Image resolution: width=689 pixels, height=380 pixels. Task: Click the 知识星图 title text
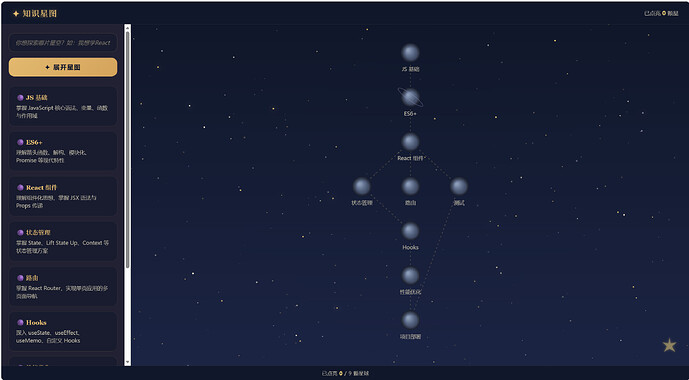point(40,14)
